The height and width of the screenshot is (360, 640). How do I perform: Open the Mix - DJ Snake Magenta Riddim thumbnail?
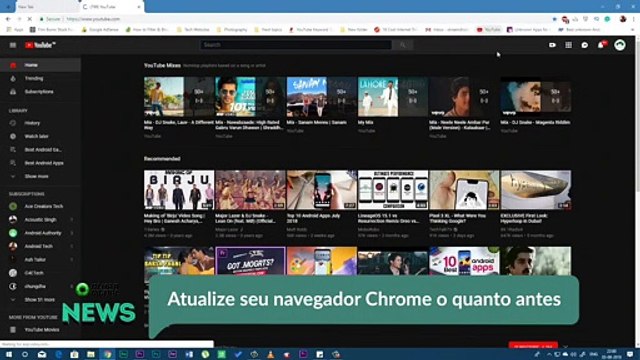coord(536,97)
